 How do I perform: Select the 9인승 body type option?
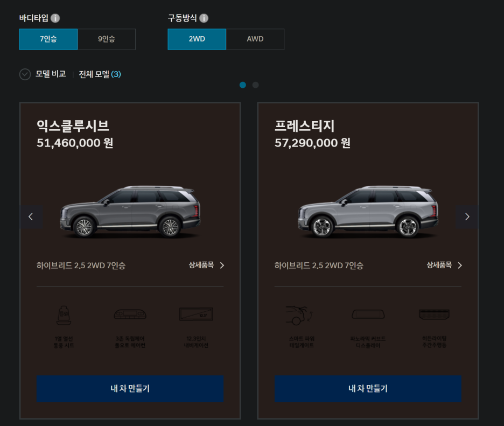pos(107,39)
